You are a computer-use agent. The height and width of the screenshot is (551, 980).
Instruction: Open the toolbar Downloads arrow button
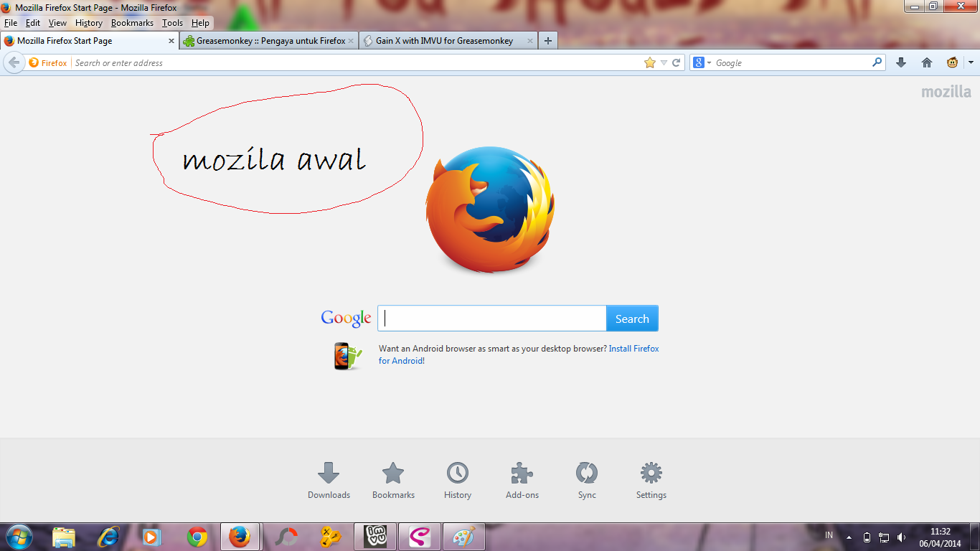901,63
